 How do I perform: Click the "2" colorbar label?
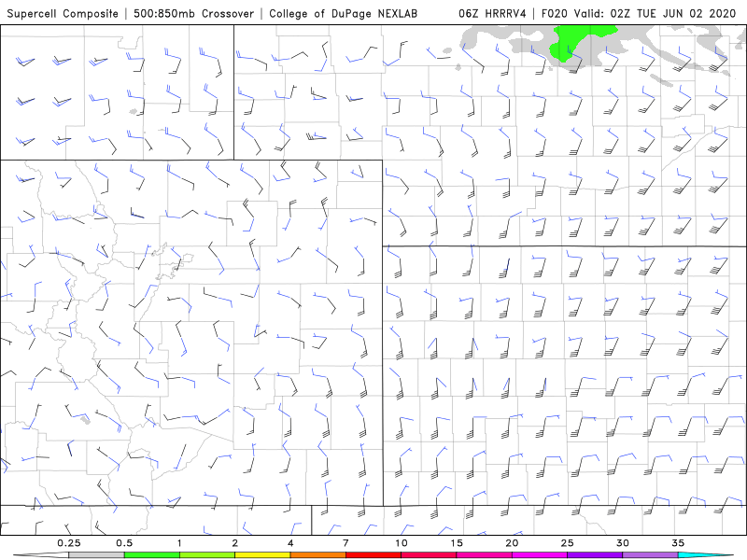[235, 543]
